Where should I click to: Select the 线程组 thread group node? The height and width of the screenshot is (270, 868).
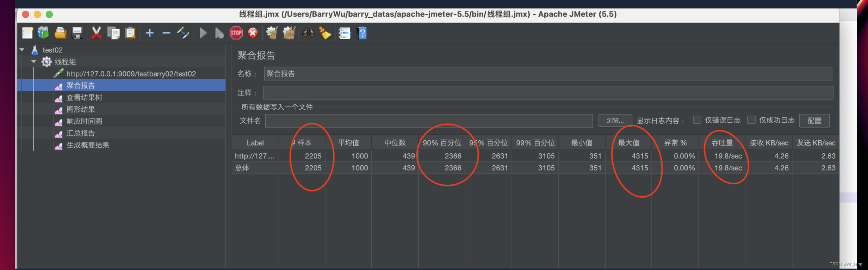click(x=65, y=62)
